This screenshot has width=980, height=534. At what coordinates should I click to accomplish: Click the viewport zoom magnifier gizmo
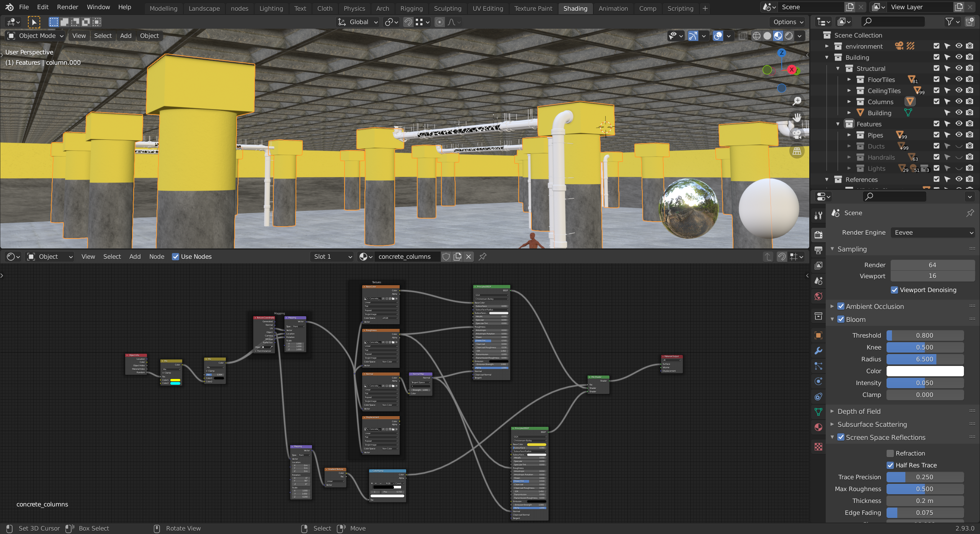tap(797, 101)
